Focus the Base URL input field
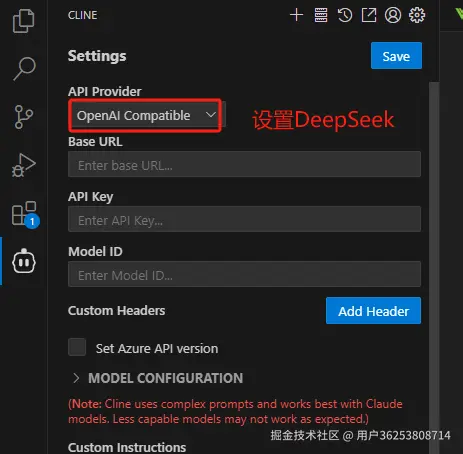The height and width of the screenshot is (454, 463). 244,164
